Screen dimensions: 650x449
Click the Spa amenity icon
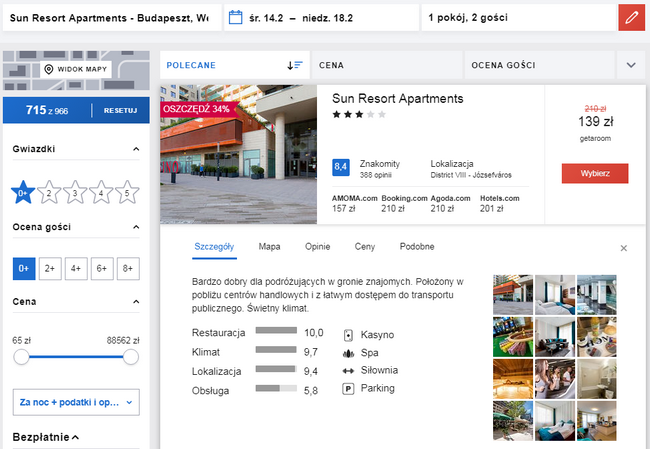point(348,353)
